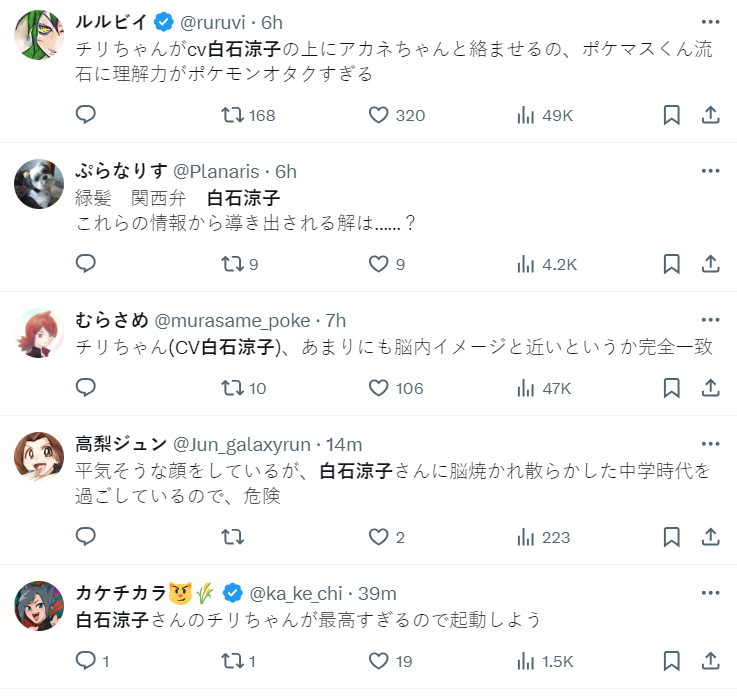Open ぷらなりす profile picture
This screenshot has width=737, height=696.
pyautogui.click(x=40, y=184)
